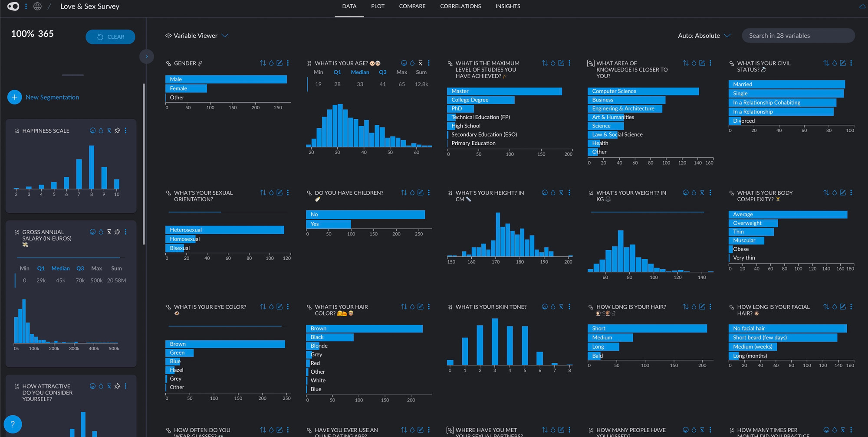868x437 pixels.
Task: Open the Auto: Absolute scale dropdown
Action: tap(704, 36)
